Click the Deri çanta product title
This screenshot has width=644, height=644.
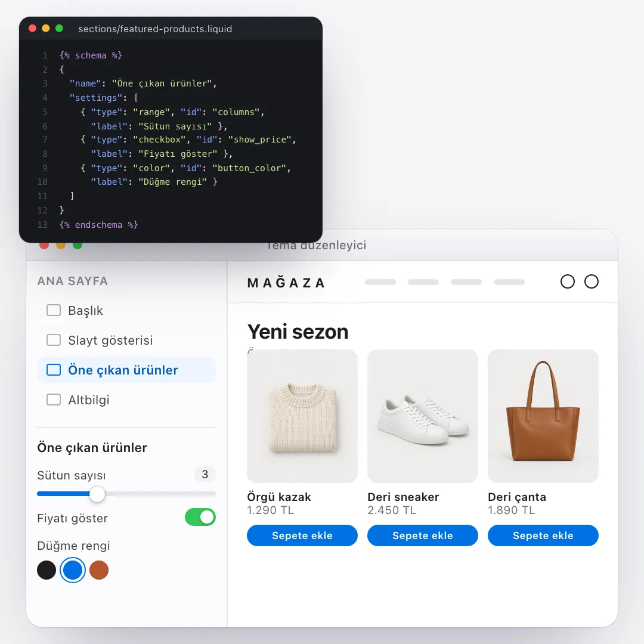pyautogui.click(x=516, y=497)
